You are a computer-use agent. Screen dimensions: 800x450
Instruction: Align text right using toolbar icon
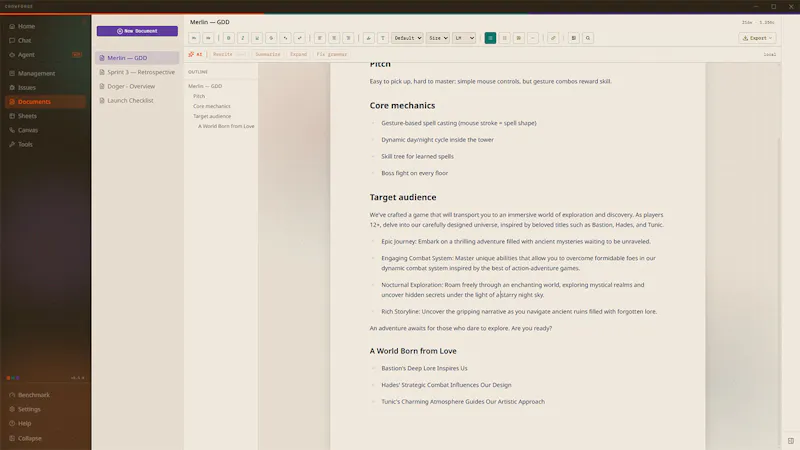pyautogui.click(x=348, y=38)
